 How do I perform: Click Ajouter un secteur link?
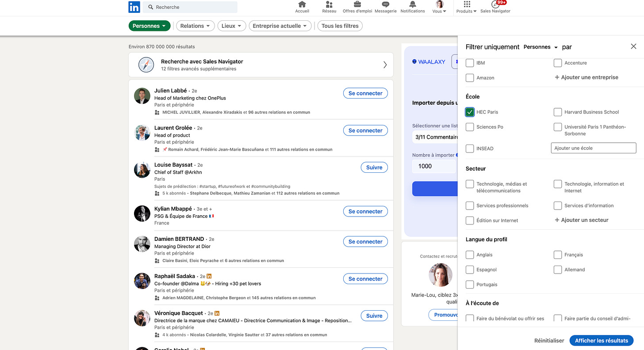coord(582,220)
